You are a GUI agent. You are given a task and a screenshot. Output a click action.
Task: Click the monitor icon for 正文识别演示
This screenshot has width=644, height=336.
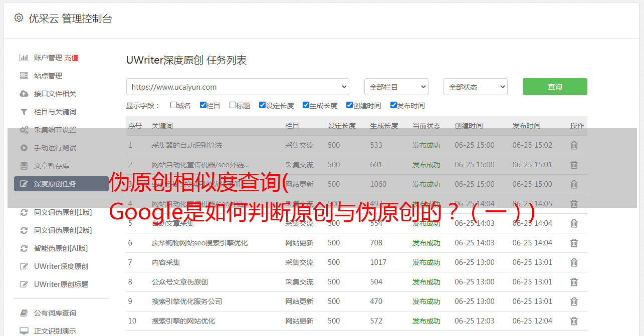click(x=24, y=331)
